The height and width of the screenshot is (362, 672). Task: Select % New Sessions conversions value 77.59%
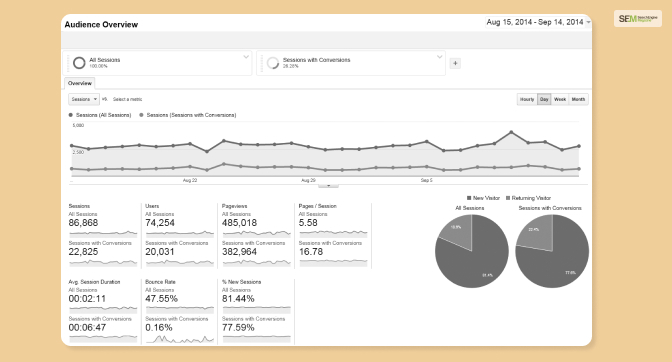pos(238,327)
